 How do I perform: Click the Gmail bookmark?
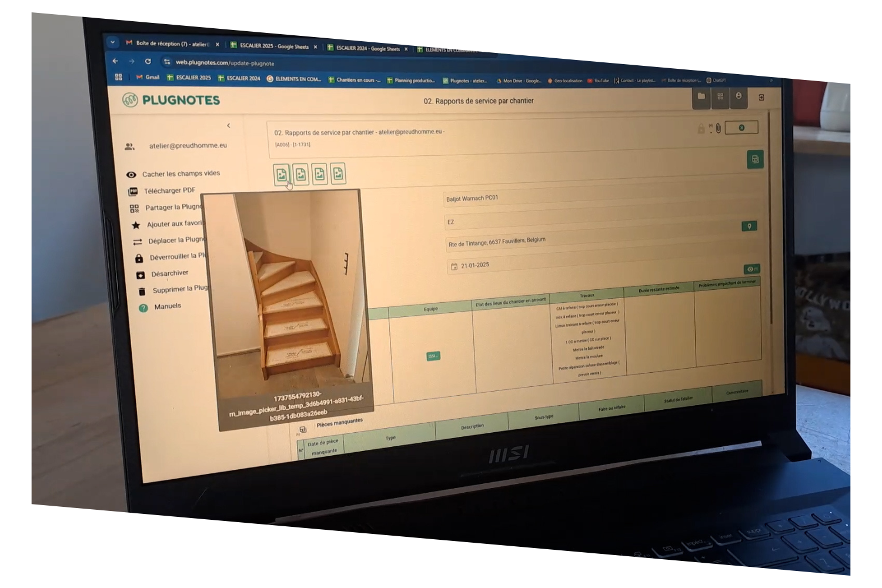(148, 77)
